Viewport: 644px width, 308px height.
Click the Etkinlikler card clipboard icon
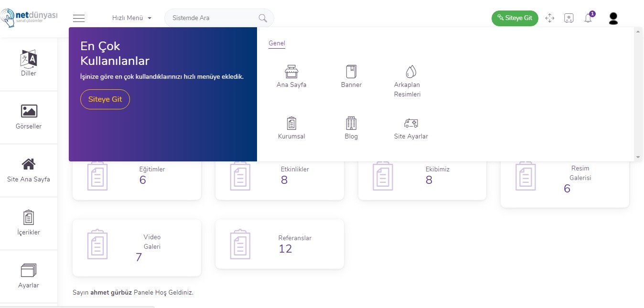pos(240,176)
